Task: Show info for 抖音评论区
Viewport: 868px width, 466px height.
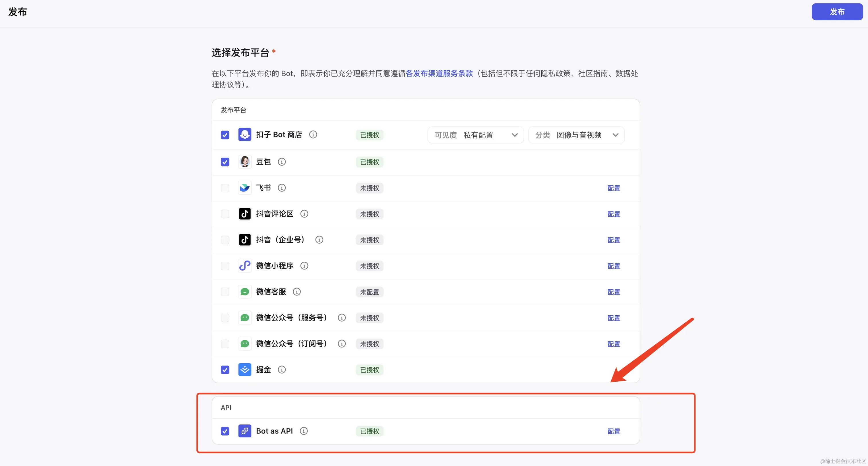Action: click(304, 213)
